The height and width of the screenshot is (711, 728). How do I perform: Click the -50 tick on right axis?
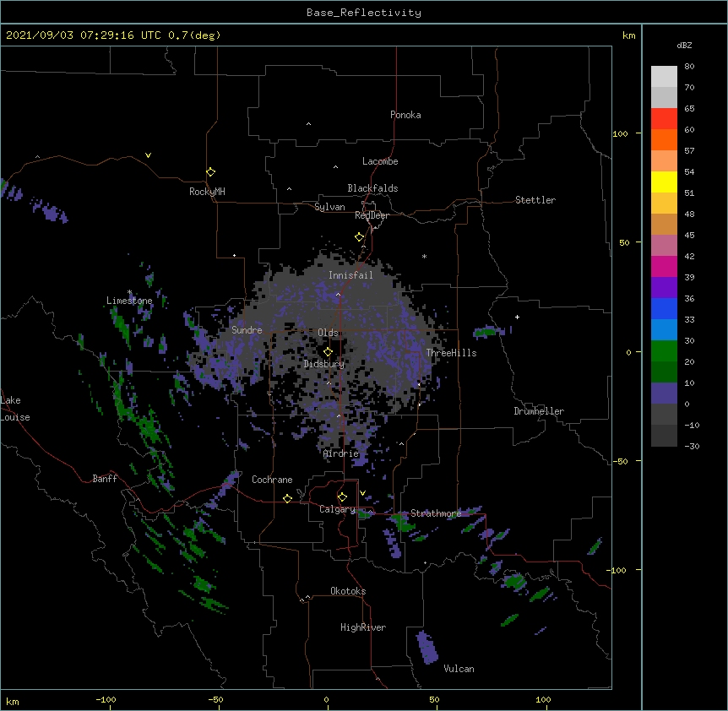coord(620,461)
